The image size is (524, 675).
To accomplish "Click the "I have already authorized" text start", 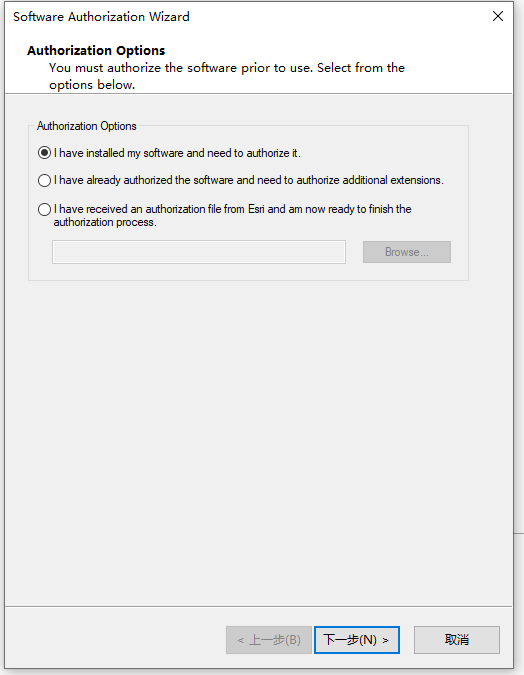I will click(x=88, y=180).
